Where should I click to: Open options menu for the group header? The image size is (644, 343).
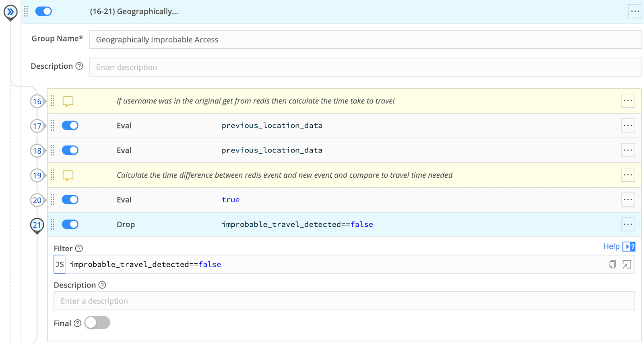[x=635, y=11]
